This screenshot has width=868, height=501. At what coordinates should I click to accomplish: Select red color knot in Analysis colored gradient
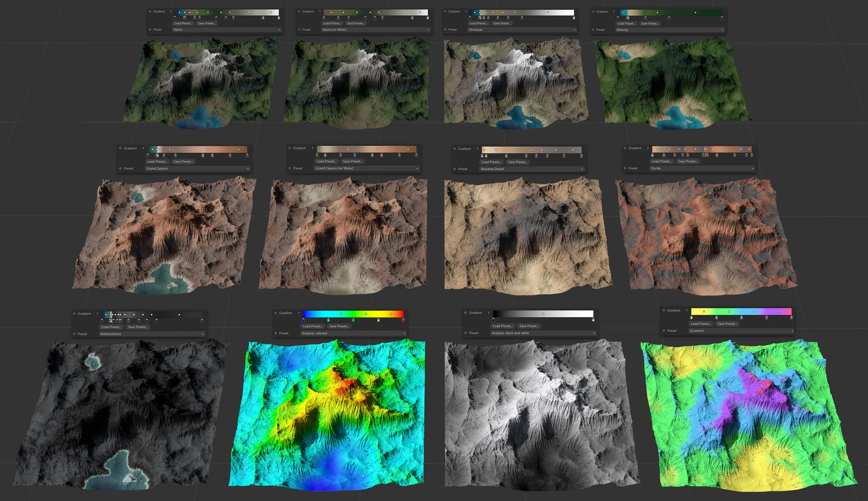pos(403,320)
